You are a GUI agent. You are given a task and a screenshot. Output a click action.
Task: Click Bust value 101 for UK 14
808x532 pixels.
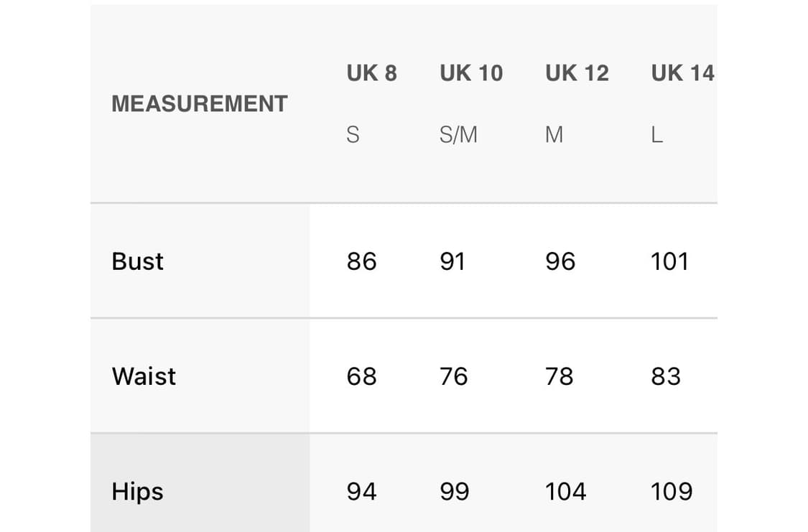coord(669,261)
